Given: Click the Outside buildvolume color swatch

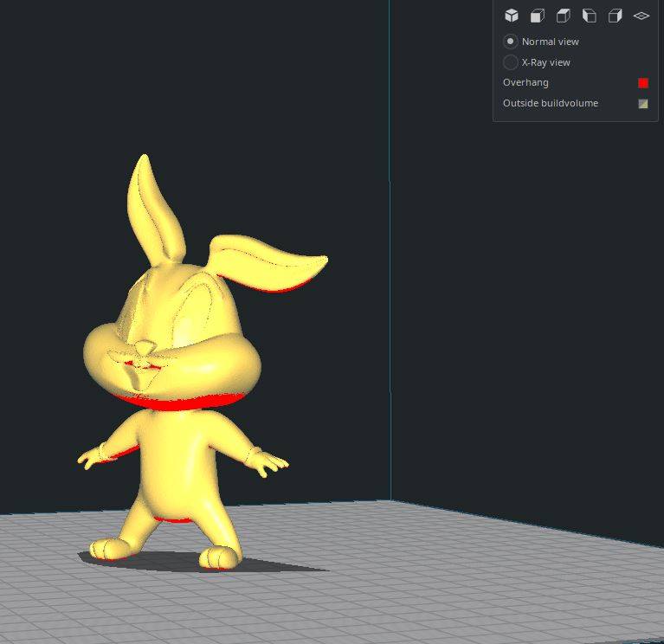Looking at the screenshot, I should click(643, 104).
